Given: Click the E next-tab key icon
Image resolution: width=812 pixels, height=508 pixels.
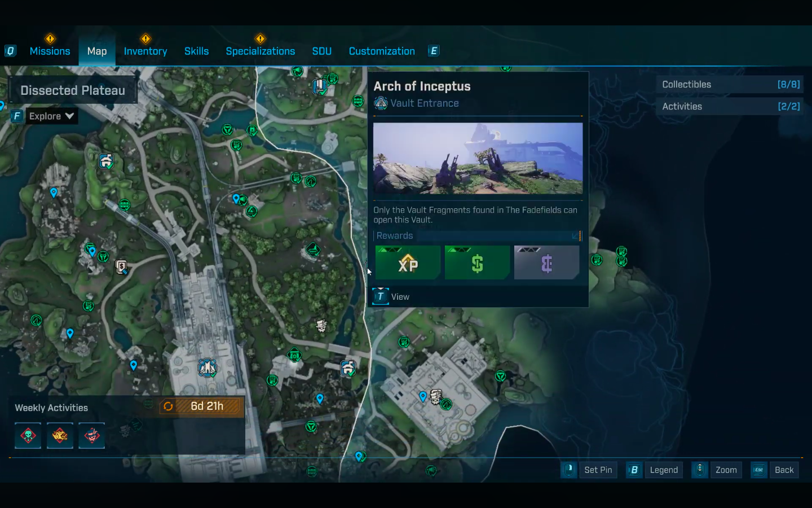Looking at the screenshot, I should click(x=434, y=51).
